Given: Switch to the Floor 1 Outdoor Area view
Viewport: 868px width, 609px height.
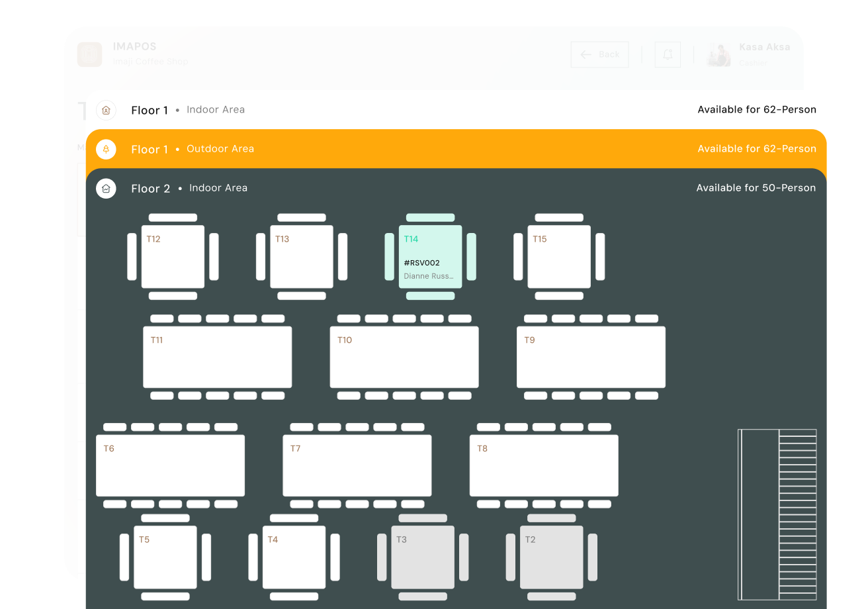Looking at the screenshot, I should click(x=220, y=149).
